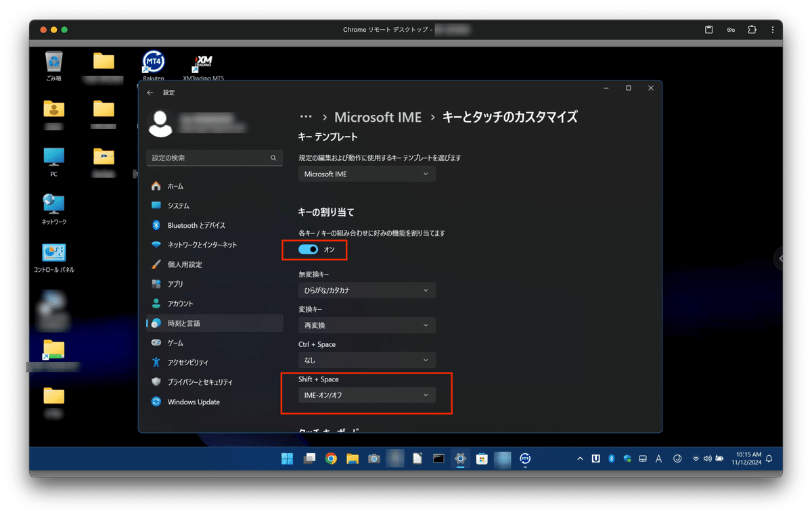Select the ネットワーク desktop icon
Viewport: 812px width, 516px height.
click(54, 210)
